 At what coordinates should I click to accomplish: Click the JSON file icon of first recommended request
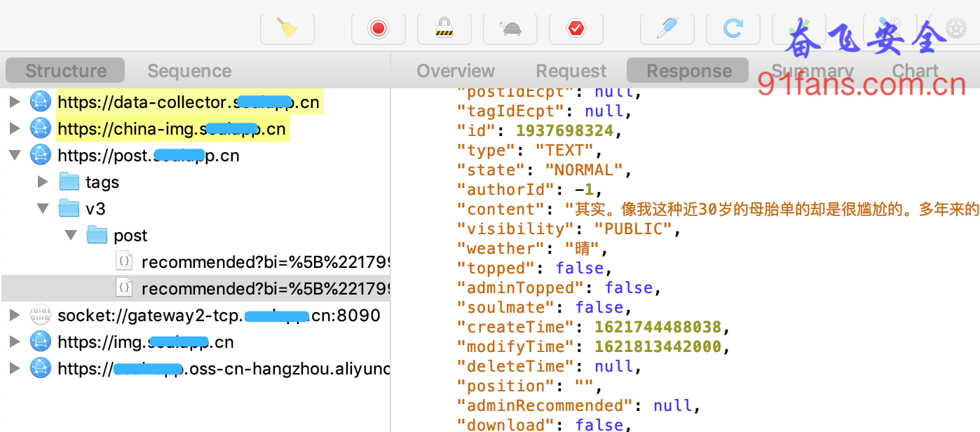point(124,262)
